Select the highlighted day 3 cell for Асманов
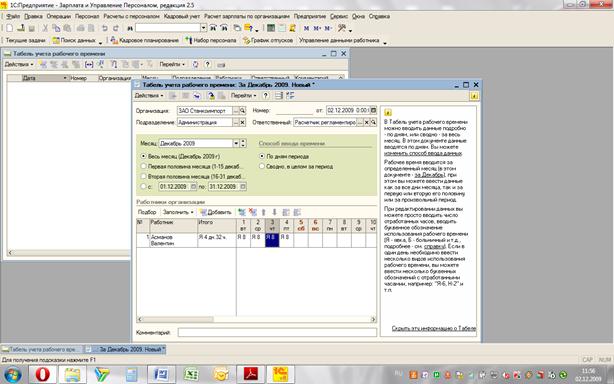Viewport: 614px width, 384px height. [272, 240]
